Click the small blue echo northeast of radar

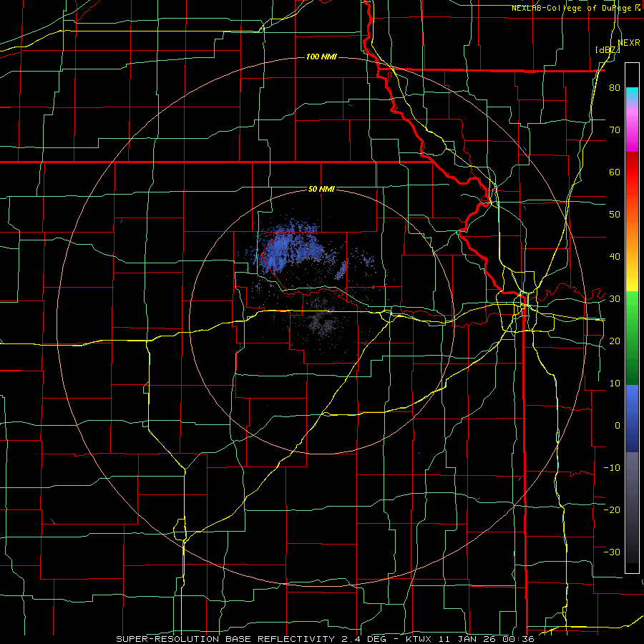(342, 270)
